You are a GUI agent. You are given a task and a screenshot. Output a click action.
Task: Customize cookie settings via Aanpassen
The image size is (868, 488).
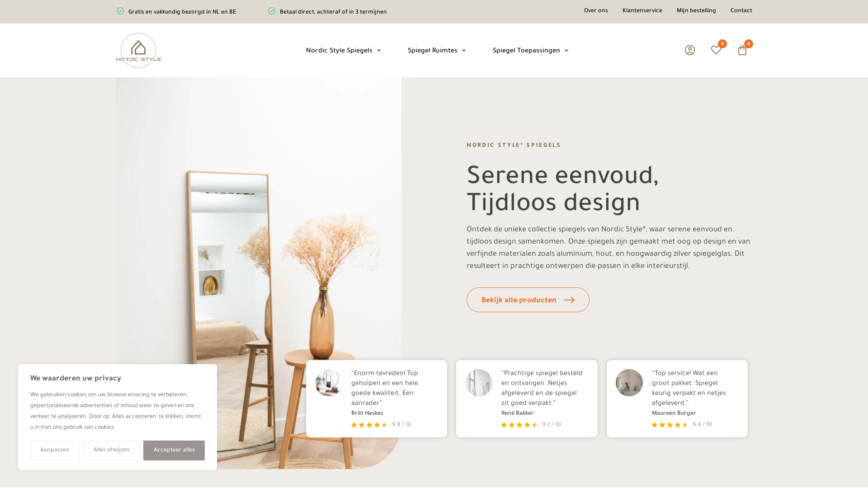point(55,450)
